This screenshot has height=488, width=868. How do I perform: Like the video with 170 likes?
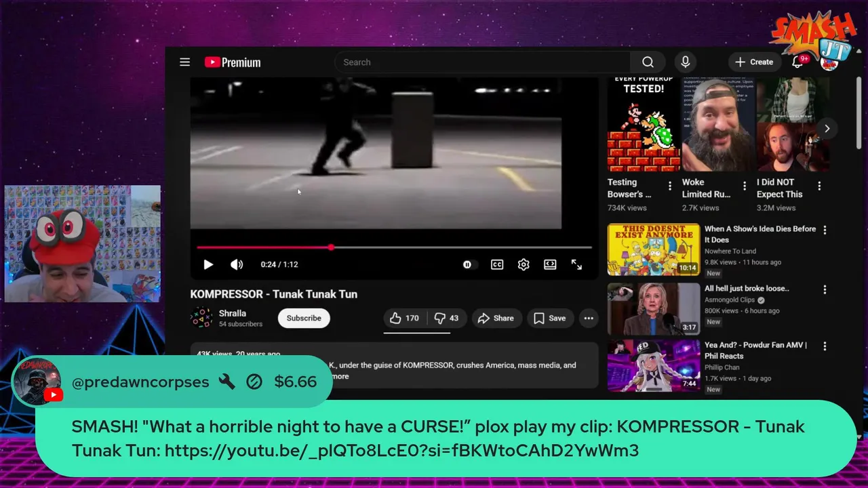click(405, 319)
